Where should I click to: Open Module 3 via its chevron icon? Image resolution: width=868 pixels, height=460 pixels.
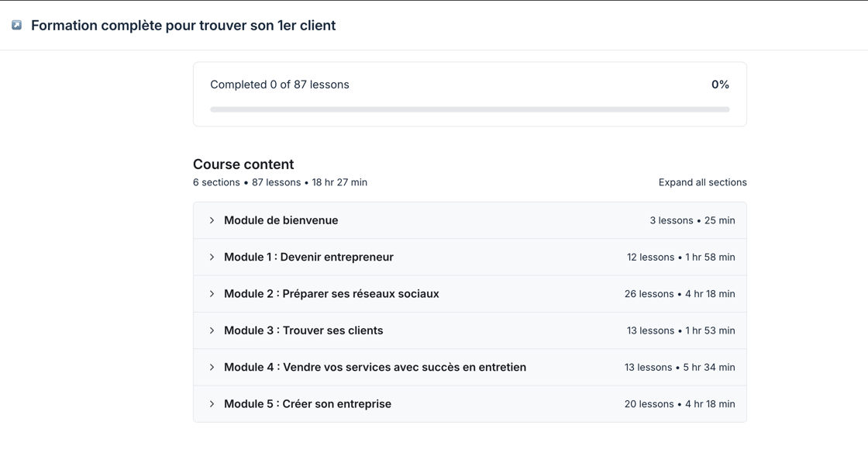tap(212, 330)
